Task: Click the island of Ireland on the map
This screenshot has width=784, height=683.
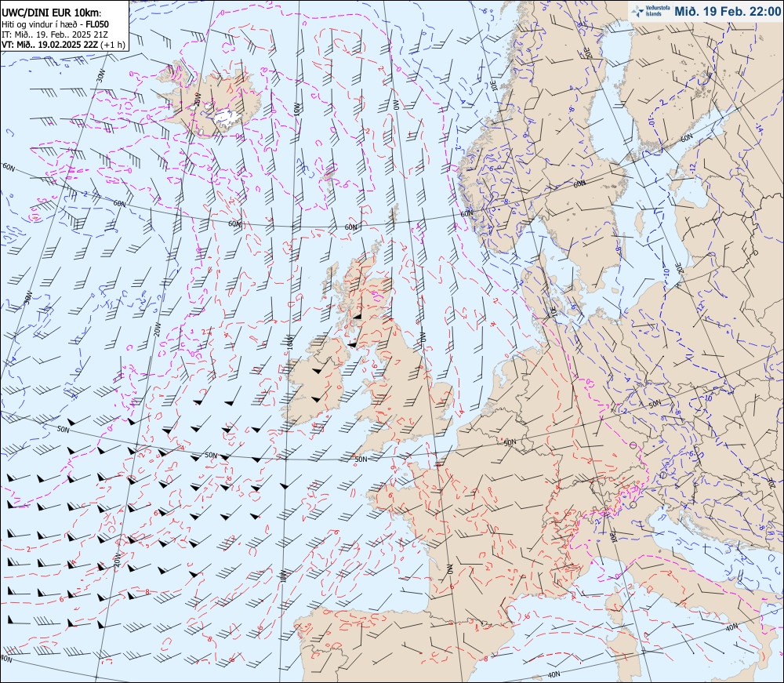Action: coord(316,383)
